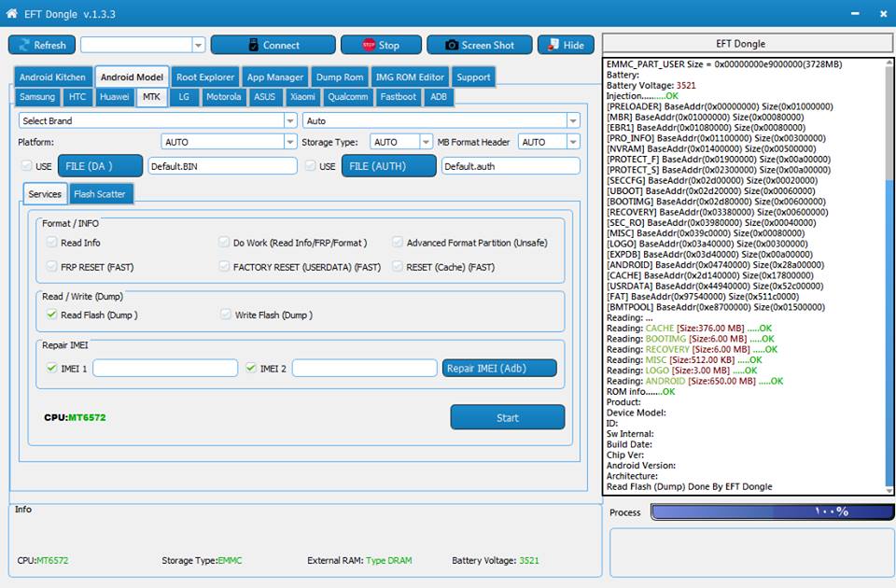Toggle USE checkbox next to FILE (AUTH)
896x588 pixels.
(310, 166)
